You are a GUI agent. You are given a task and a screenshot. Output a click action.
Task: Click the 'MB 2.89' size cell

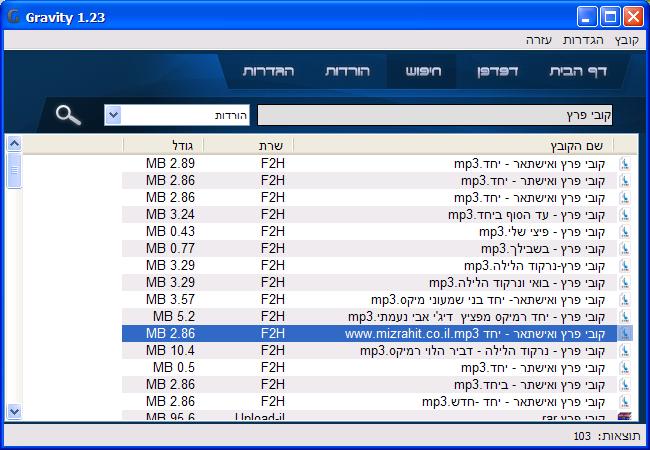point(170,164)
